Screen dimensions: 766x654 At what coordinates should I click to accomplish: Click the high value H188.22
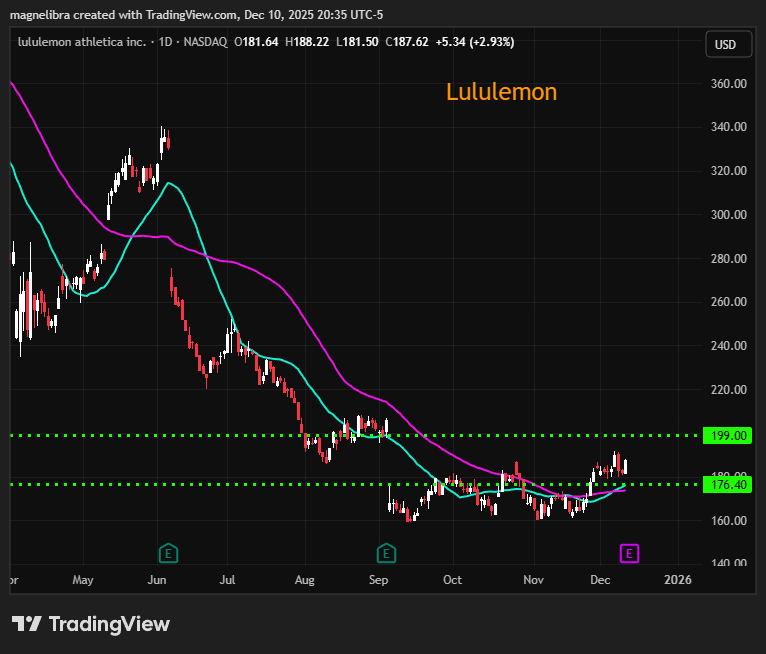pyautogui.click(x=307, y=42)
